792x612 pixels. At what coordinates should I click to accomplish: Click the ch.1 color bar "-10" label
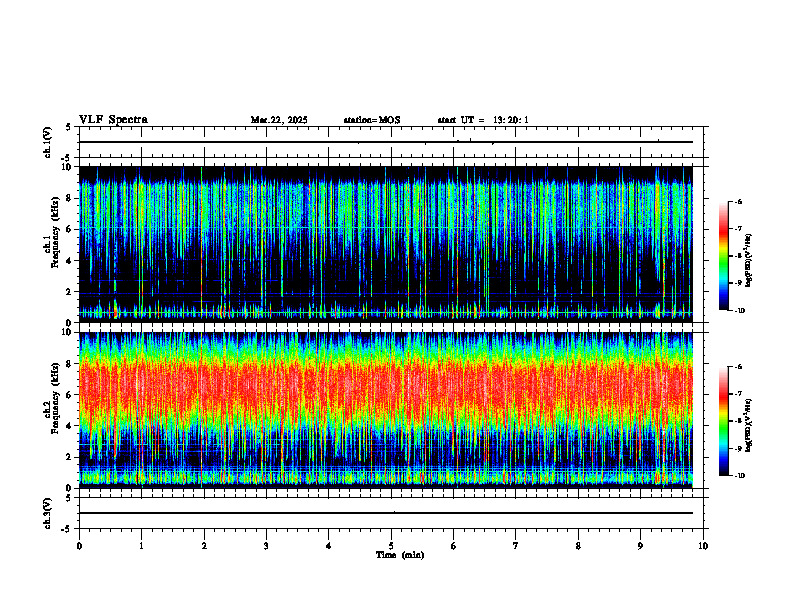739,311
